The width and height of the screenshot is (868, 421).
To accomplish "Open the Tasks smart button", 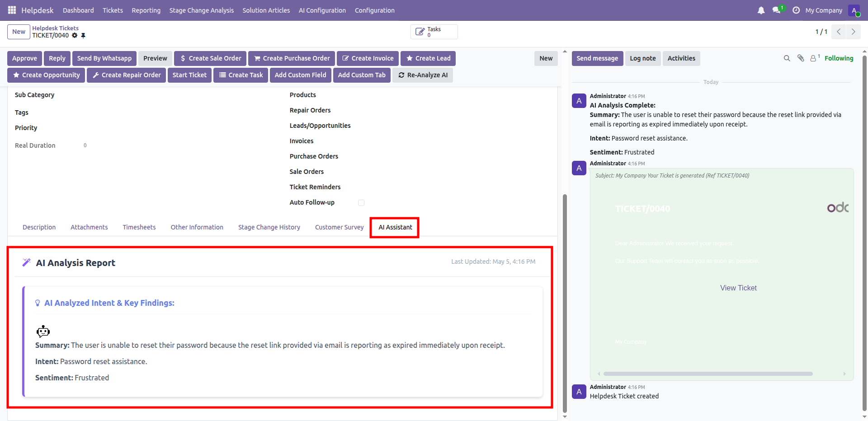I will coord(434,32).
